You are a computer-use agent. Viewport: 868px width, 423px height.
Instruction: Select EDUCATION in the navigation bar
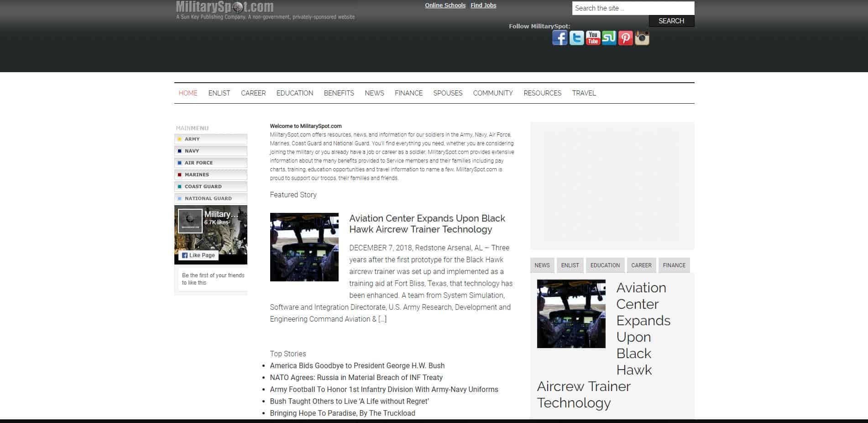click(x=295, y=93)
